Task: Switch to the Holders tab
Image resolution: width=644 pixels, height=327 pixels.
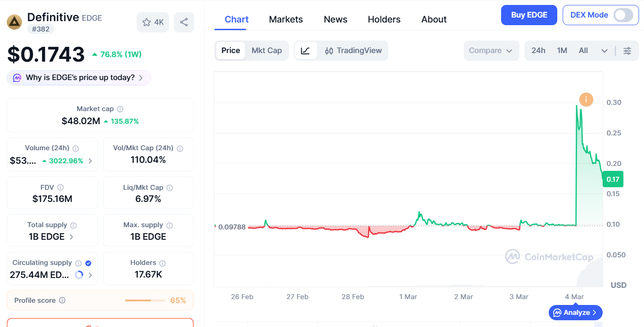Action: [x=384, y=19]
